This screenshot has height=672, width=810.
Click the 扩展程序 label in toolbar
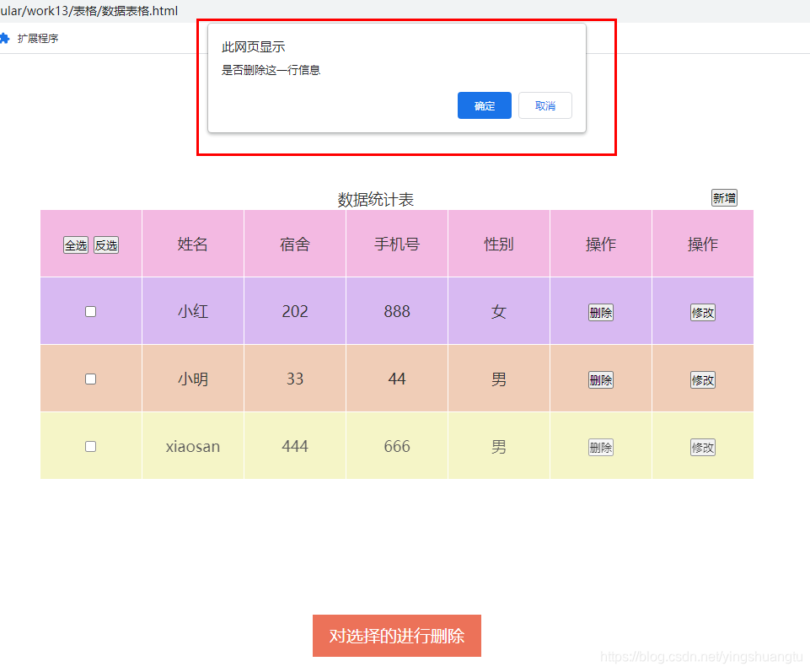click(x=38, y=38)
